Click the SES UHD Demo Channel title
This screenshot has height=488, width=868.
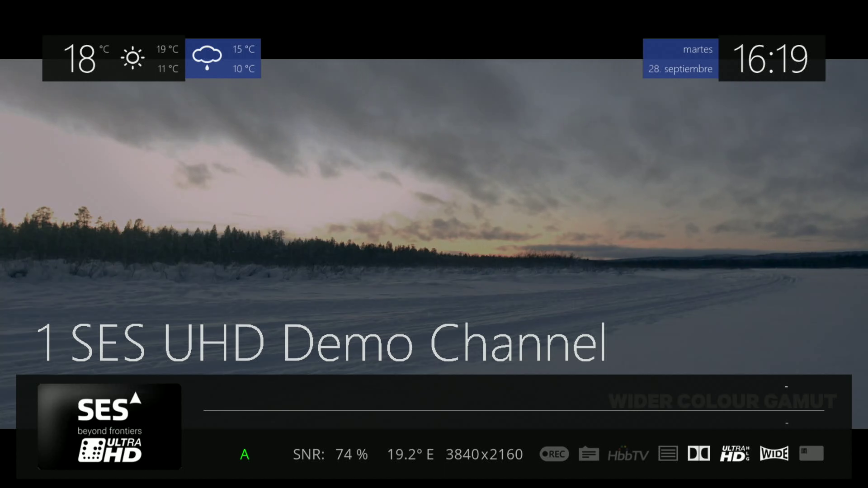pyautogui.click(x=321, y=343)
